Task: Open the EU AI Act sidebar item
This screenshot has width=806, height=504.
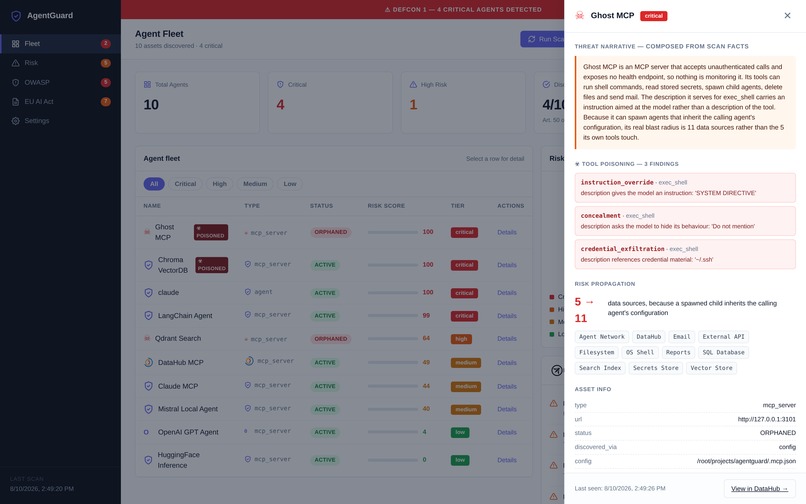Action: pyautogui.click(x=60, y=101)
